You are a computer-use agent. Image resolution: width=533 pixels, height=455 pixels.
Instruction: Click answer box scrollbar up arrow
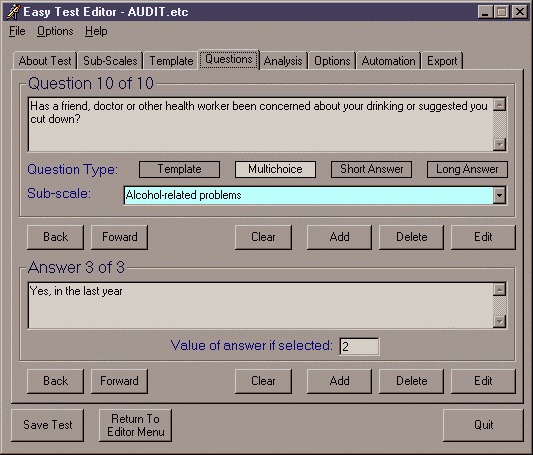[x=499, y=290]
